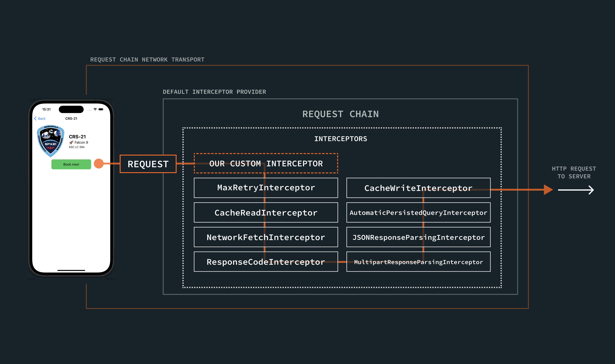615x364 pixels.
Task: Click the blue back chevron icon
Action: 35,119
